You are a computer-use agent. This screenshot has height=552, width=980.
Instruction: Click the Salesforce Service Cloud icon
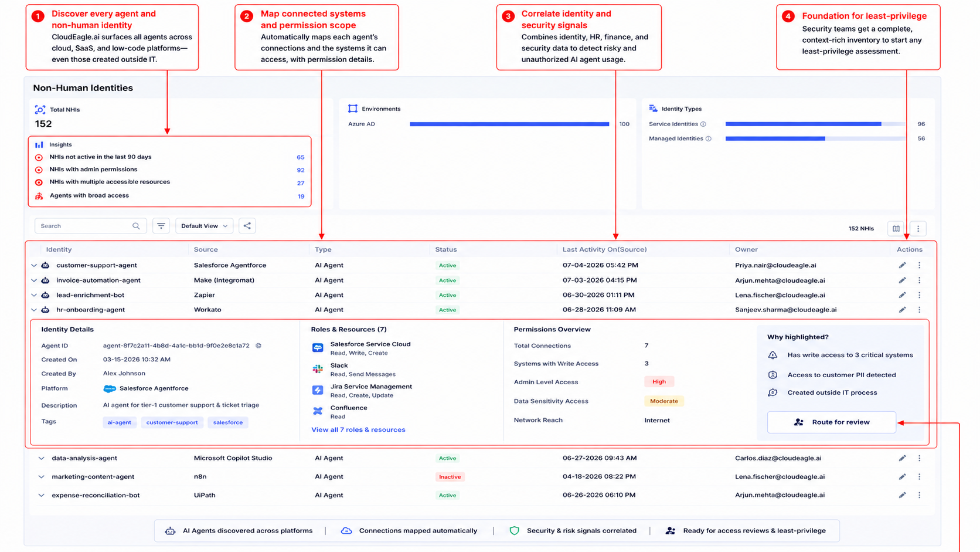[x=318, y=348]
